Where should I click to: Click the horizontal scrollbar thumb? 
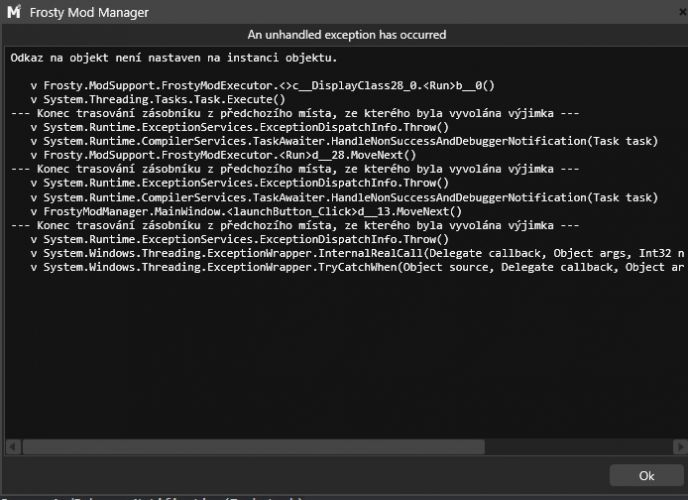[x=254, y=447]
